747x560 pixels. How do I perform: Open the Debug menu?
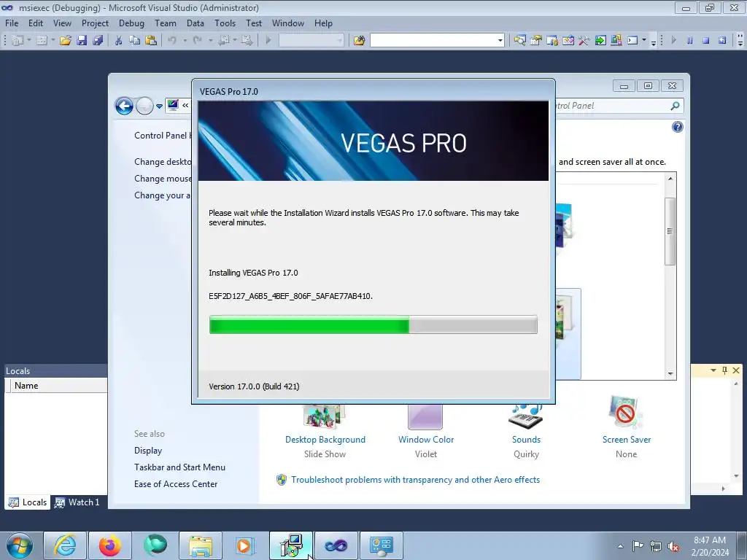pyautogui.click(x=131, y=23)
